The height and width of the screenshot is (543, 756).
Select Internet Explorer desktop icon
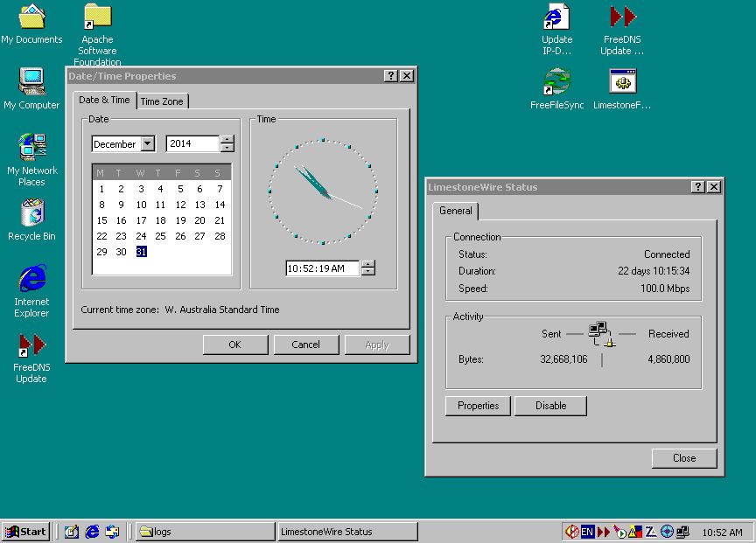tap(31, 290)
